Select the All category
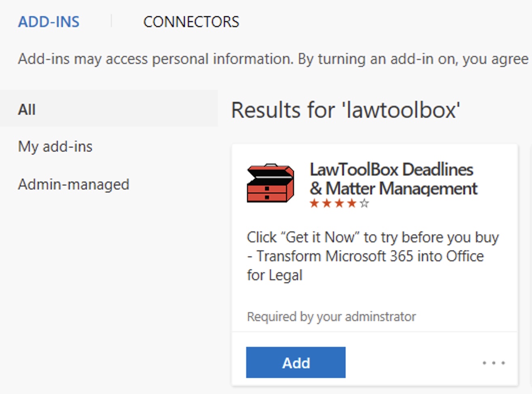Viewport: 532px width, 394px height. tap(109, 109)
